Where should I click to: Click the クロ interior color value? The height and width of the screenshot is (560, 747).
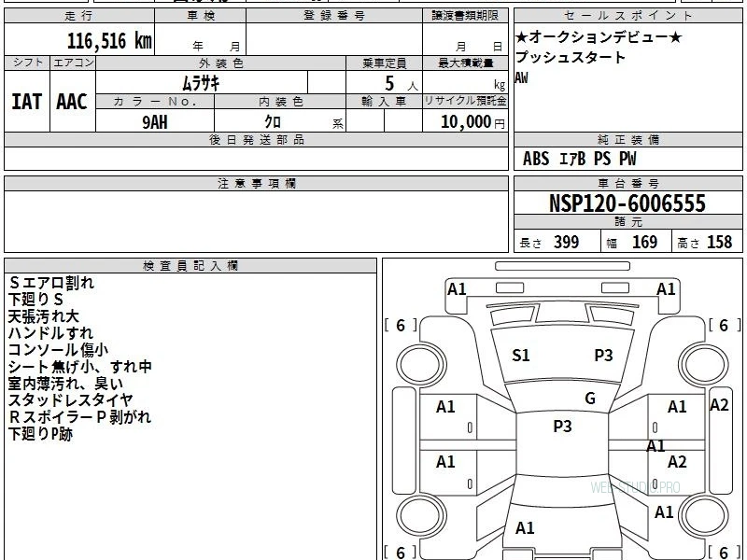point(273,122)
